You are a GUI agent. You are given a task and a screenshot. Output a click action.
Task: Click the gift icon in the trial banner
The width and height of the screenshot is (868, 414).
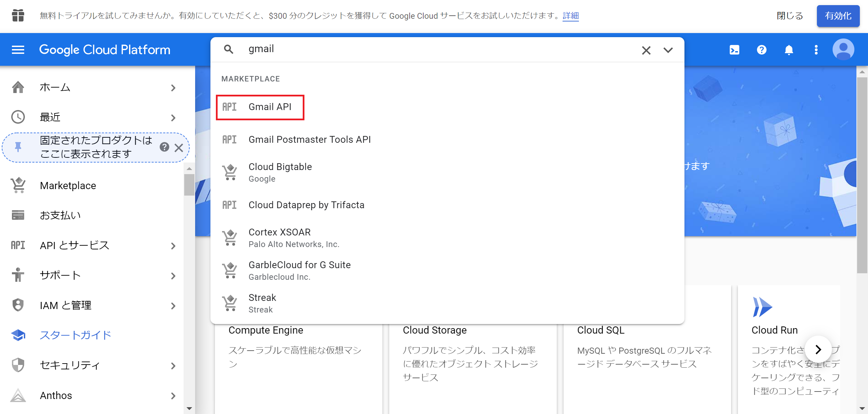point(18,16)
